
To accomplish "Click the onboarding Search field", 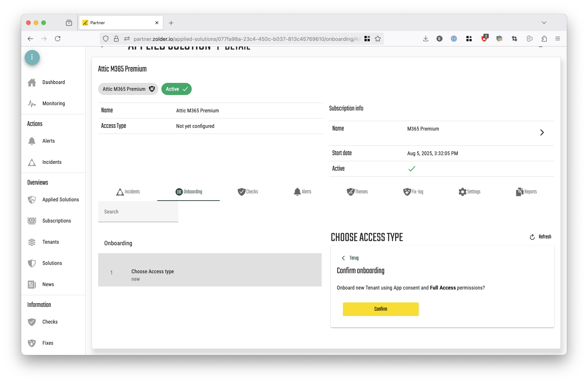I will [x=138, y=212].
